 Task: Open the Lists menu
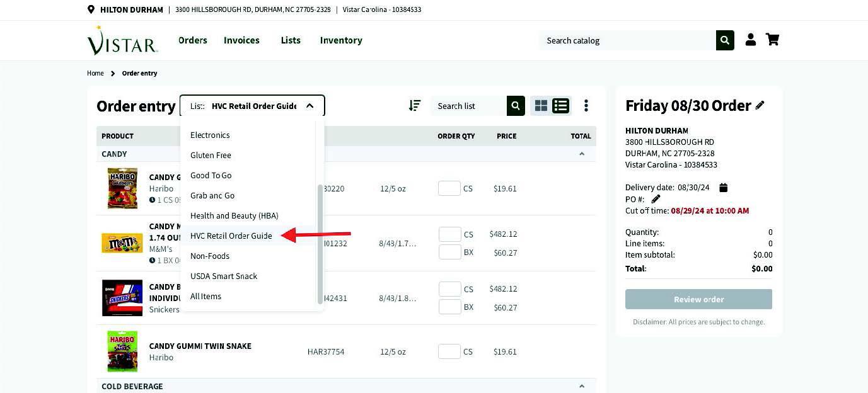coord(291,40)
